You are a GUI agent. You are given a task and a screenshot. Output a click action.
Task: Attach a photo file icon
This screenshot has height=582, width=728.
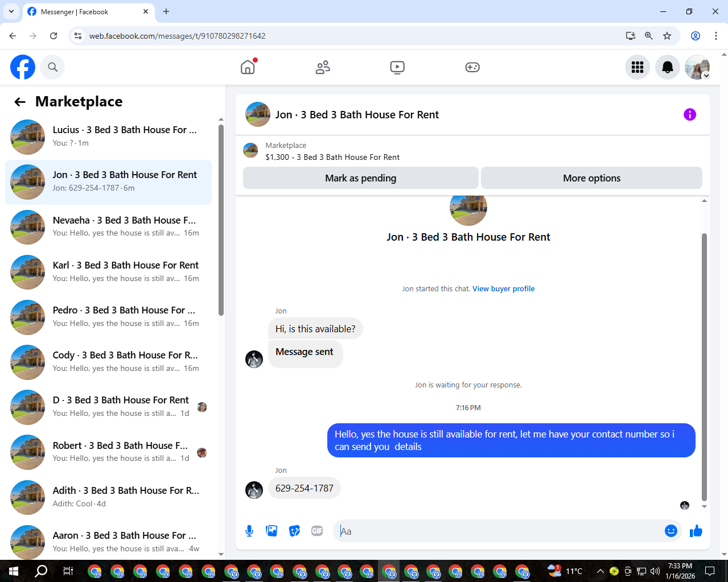click(x=272, y=531)
